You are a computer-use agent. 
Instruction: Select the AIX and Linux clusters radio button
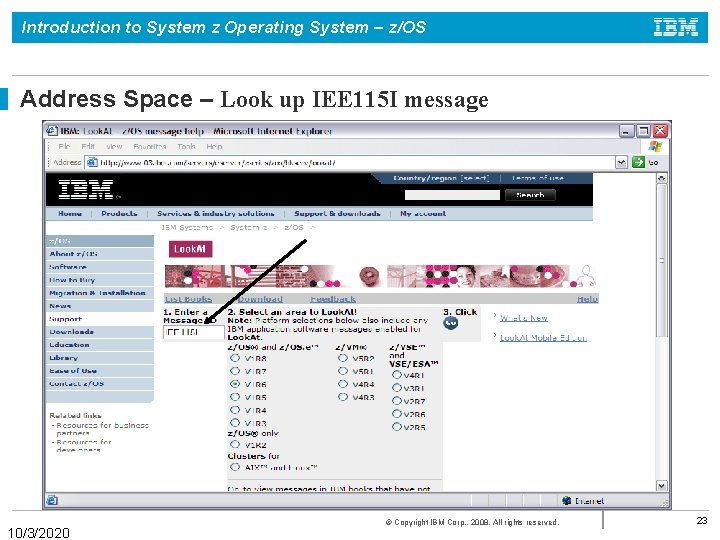point(235,467)
